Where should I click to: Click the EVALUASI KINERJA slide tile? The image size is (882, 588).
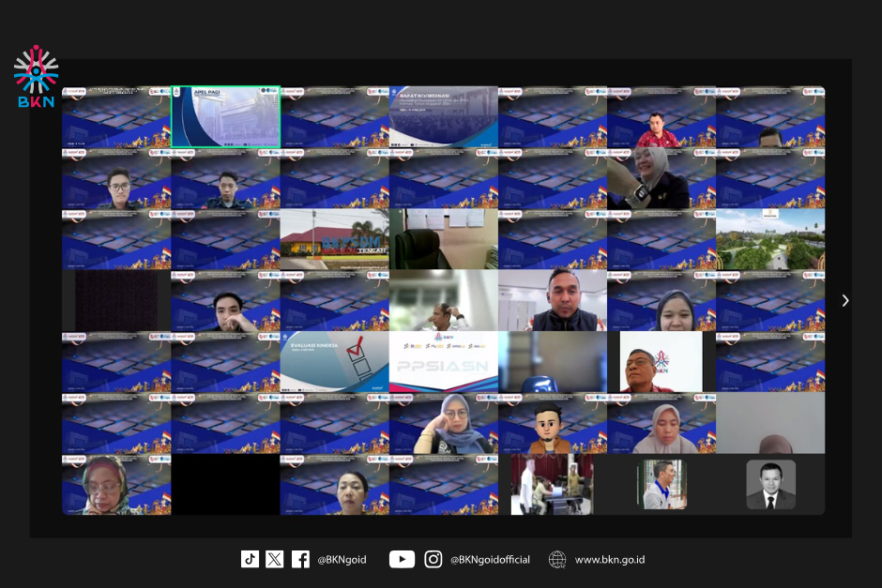(334, 362)
